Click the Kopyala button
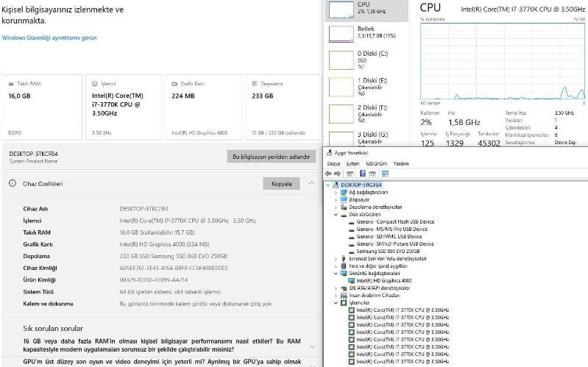Image resolution: width=588 pixels, height=367 pixels. click(281, 184)
